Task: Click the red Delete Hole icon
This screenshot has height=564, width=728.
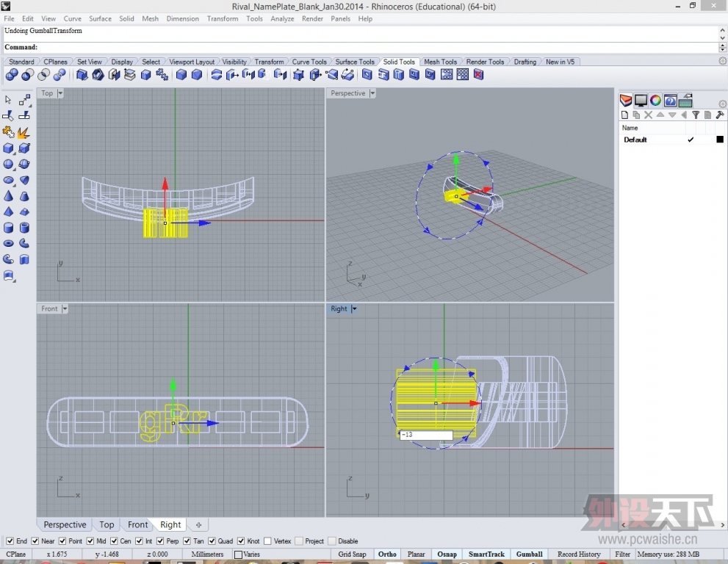Action: [x=479, y=74]
